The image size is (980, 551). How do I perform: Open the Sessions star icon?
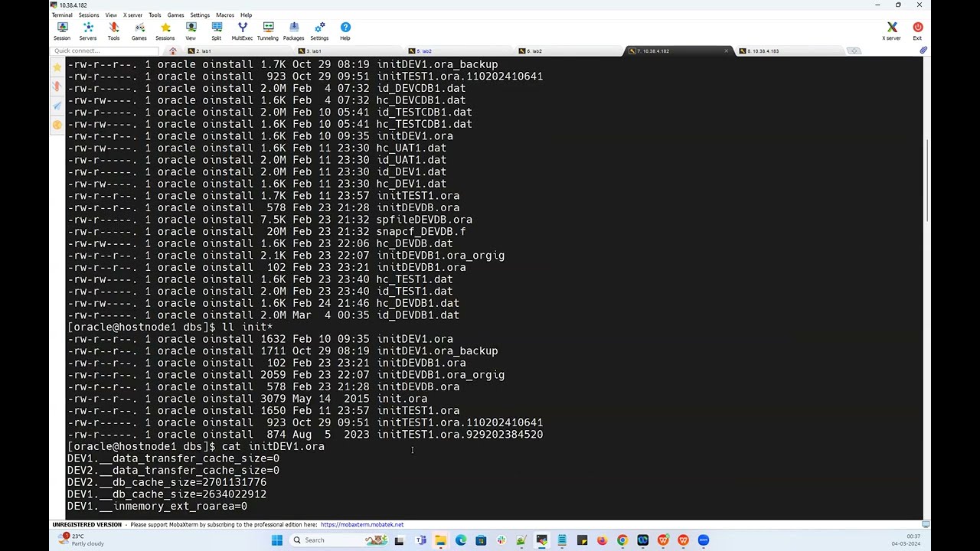point(165,31)
